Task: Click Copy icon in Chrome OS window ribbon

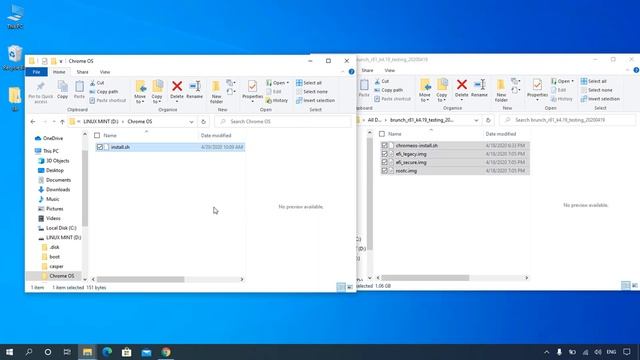Action: [62, 90]
